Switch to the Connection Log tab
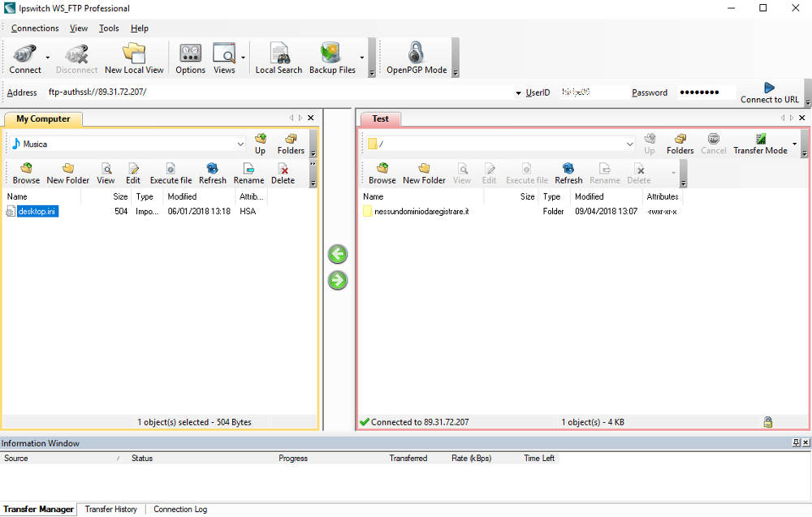Screen dimensions: 812x517 tap(180, 509)
